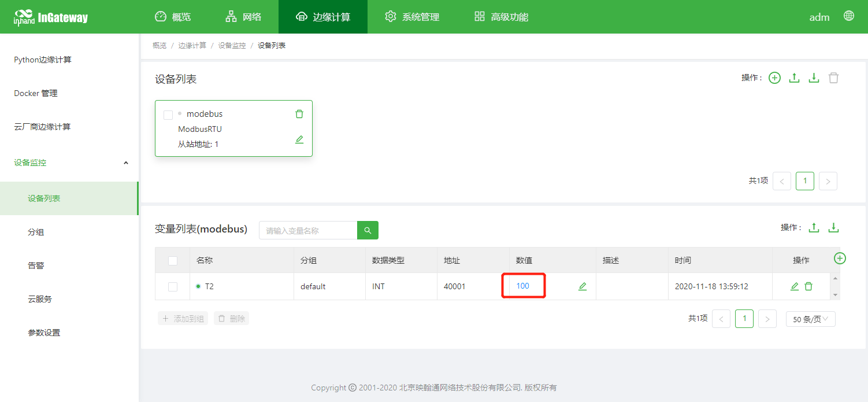868x402 pixels.
Task: Open the language globe icon
Action: point(849,16)
